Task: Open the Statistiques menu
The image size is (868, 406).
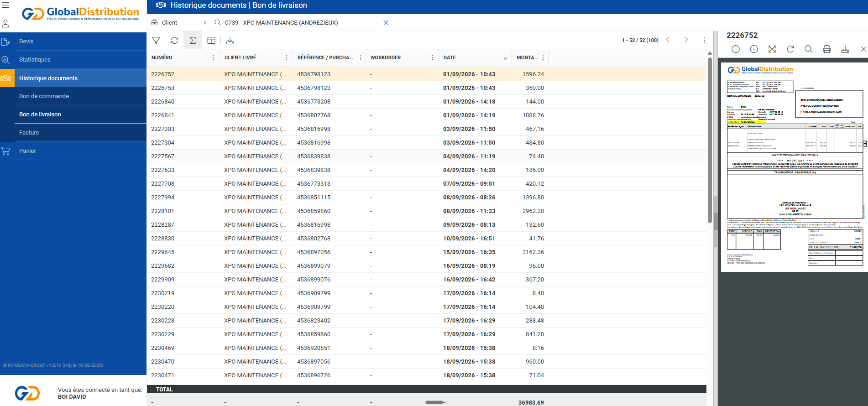Action: coord(73,60)
